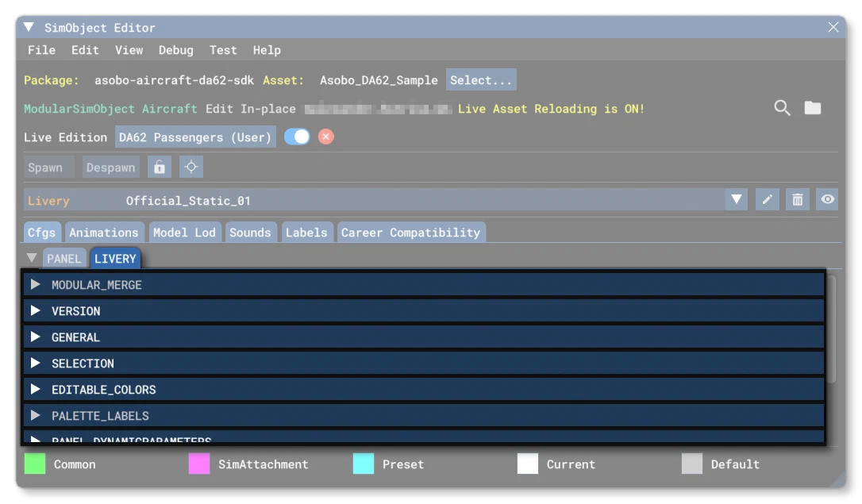Click the Select... asset button
This screenshot has height=504, width=862.
(481, 79)
